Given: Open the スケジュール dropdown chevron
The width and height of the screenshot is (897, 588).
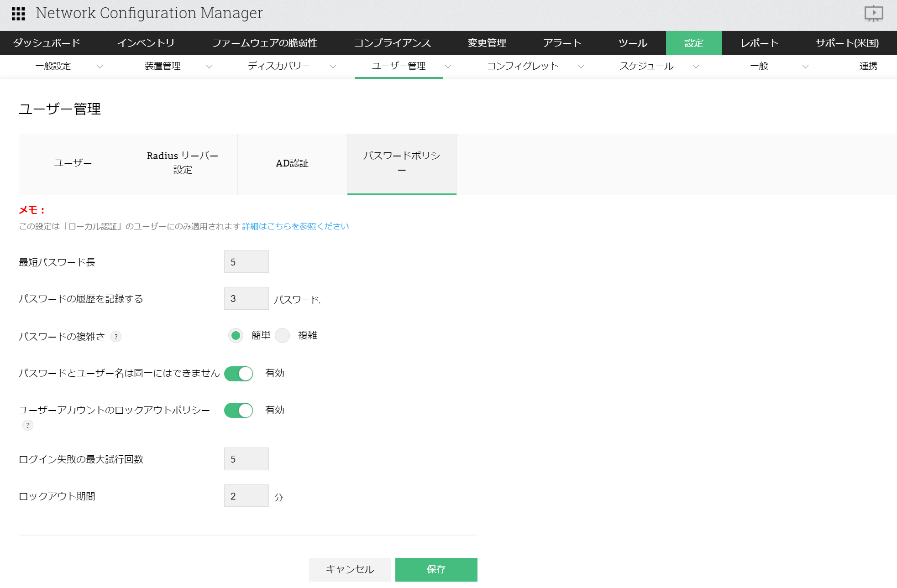Looking at the screenshot, I should pyautogui.click(x=696, y=67).
